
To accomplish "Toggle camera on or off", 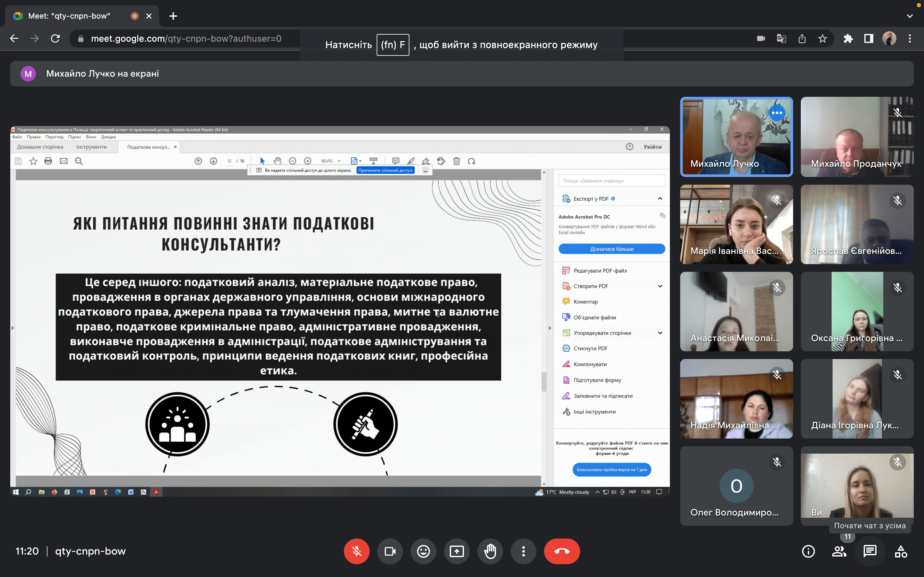I will click(390, 551).
